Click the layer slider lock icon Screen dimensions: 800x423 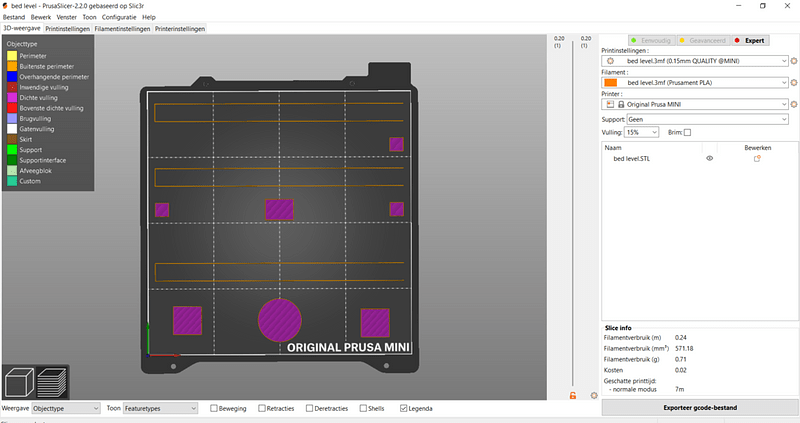[573, 395]
